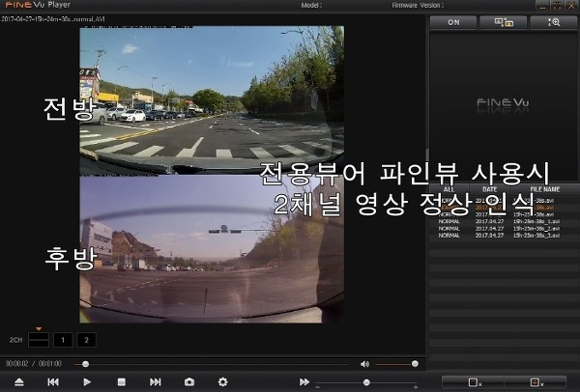Screen dimensions: 580x392
Task: Switch to channel 2 view
Action: (x=87, y=340)
